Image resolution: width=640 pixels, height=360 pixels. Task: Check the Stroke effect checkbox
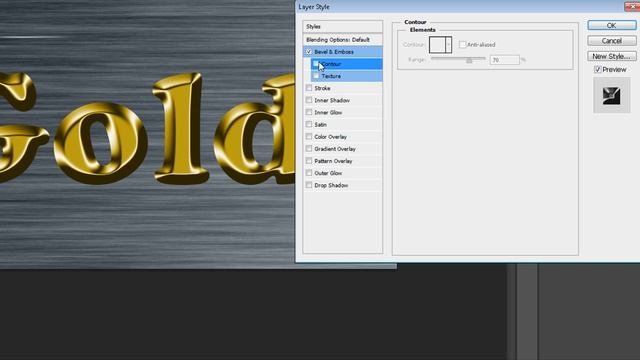pyautogui.click(x=309, y=88)
